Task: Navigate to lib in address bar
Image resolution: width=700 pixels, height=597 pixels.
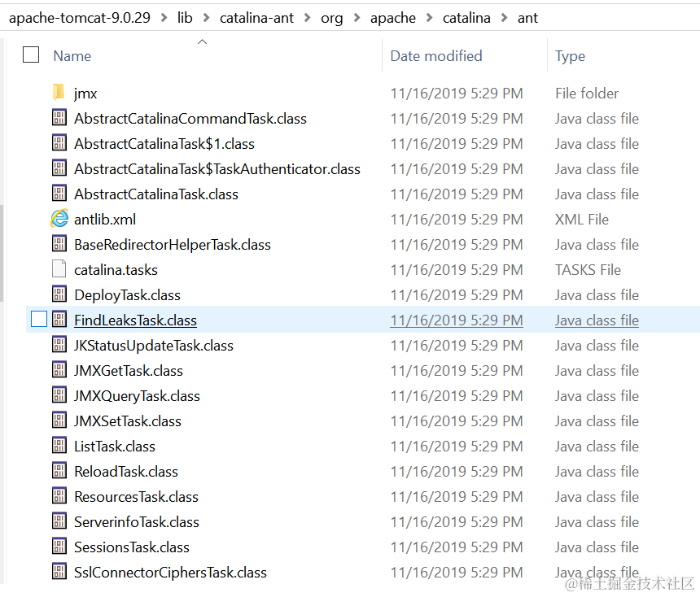Action: point(185,18)
